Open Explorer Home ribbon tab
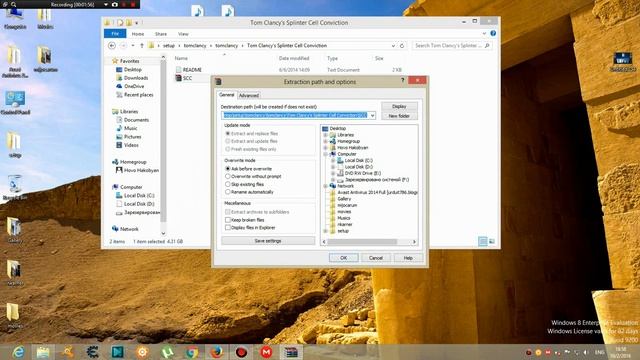Viewport: 640px width, 360px height. point(138,34)
